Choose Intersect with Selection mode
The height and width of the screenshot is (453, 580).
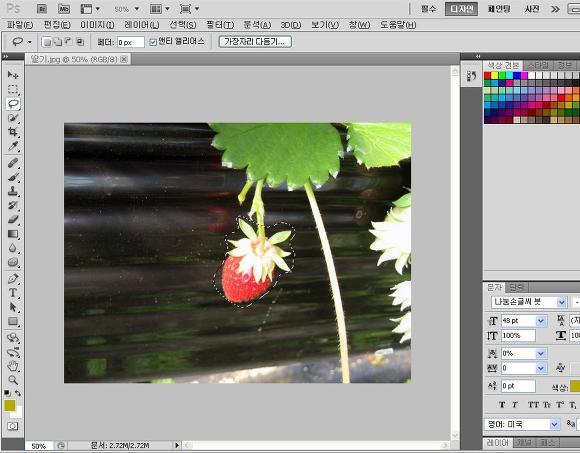click(x=80, y=42)
